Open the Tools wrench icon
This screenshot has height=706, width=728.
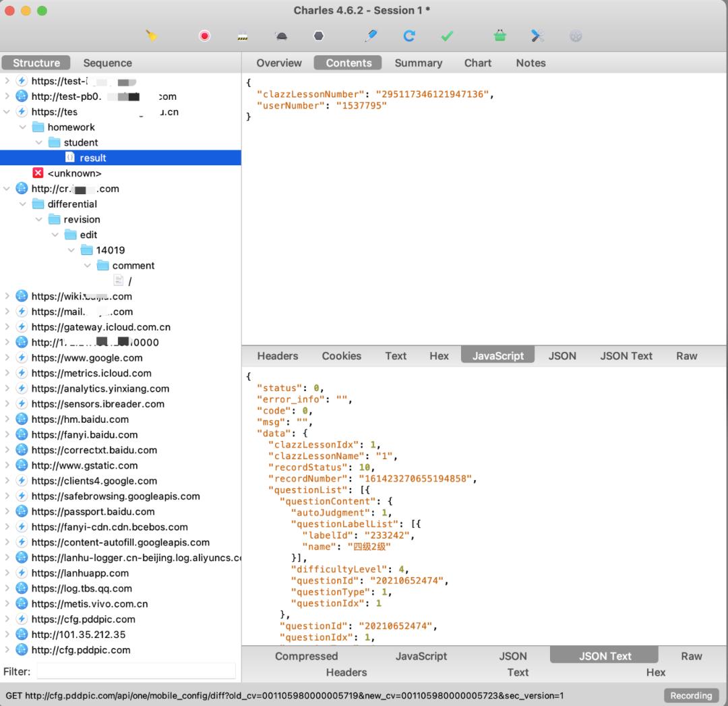537,36
